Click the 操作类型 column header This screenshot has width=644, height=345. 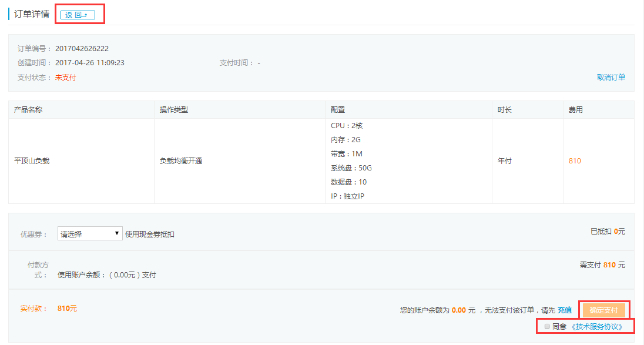click(x=174, y=110)
